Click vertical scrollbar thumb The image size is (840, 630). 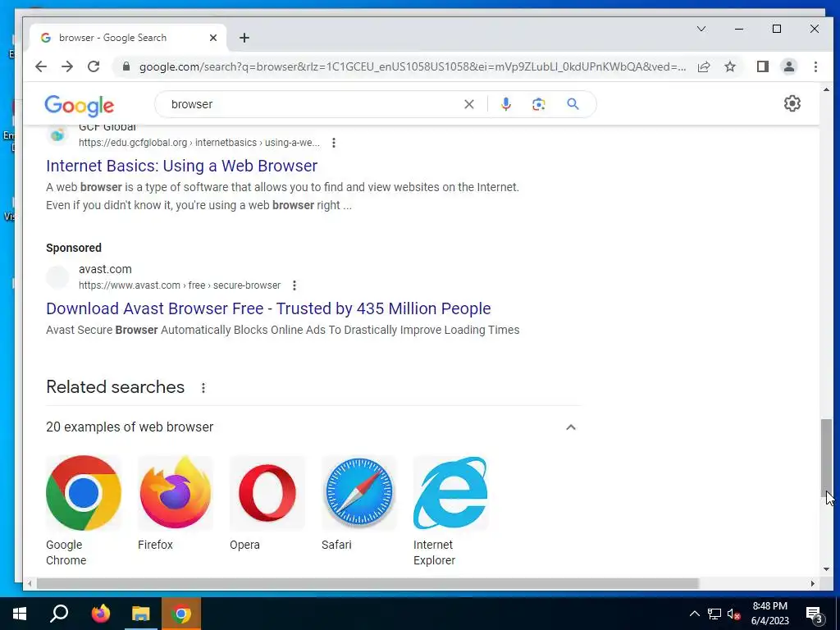(826, 458)
